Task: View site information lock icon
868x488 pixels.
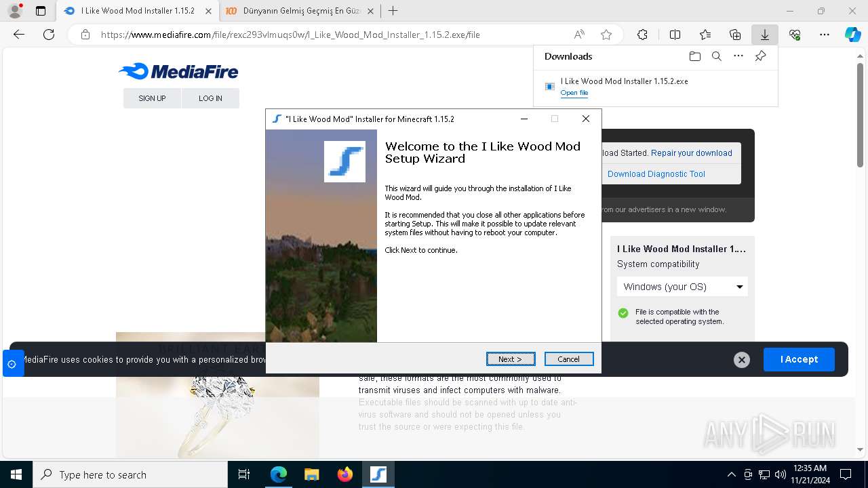Action: click(85, 35)
